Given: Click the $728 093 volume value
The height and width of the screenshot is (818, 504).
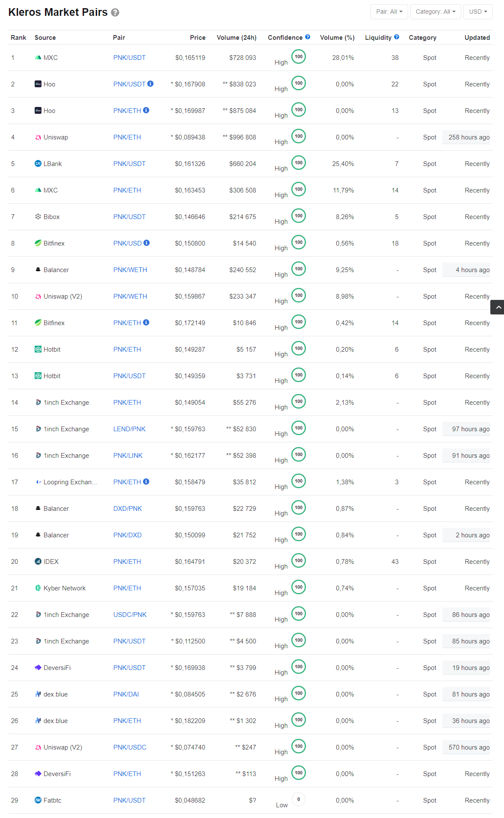Looking at the screenshot, I should (243, 58).
